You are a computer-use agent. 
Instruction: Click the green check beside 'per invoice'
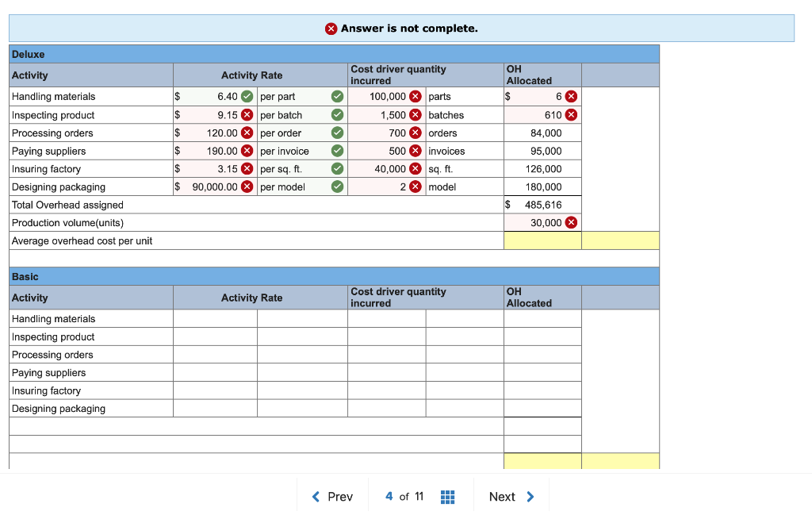click(337, 151)
